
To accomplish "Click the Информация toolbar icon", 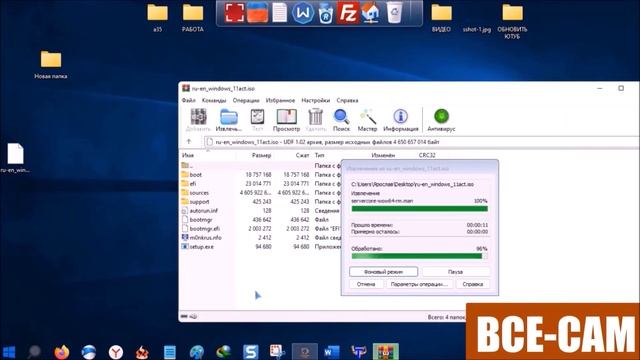I will [400, 120].
